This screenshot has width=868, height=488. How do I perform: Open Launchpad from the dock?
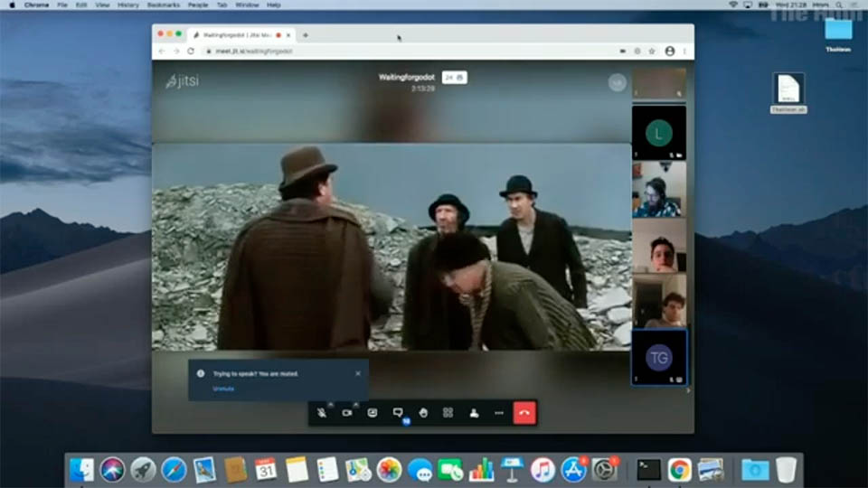pyautogui.click(x=143, y=470)
